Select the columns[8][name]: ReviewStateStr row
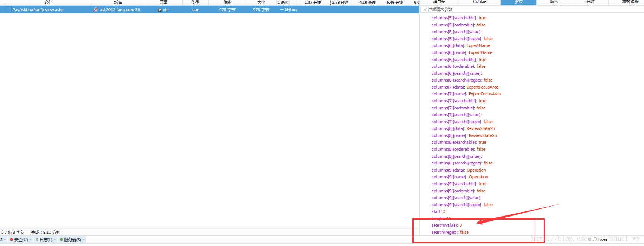 (464, 135)
